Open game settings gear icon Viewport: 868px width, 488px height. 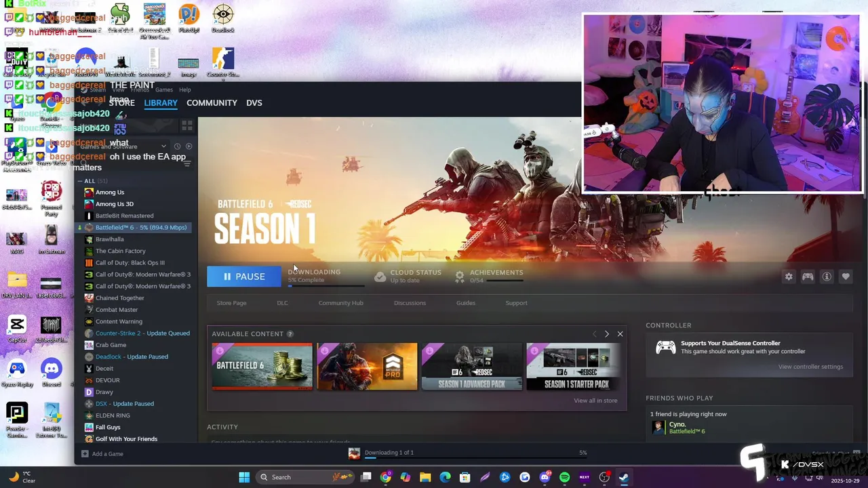789,277
